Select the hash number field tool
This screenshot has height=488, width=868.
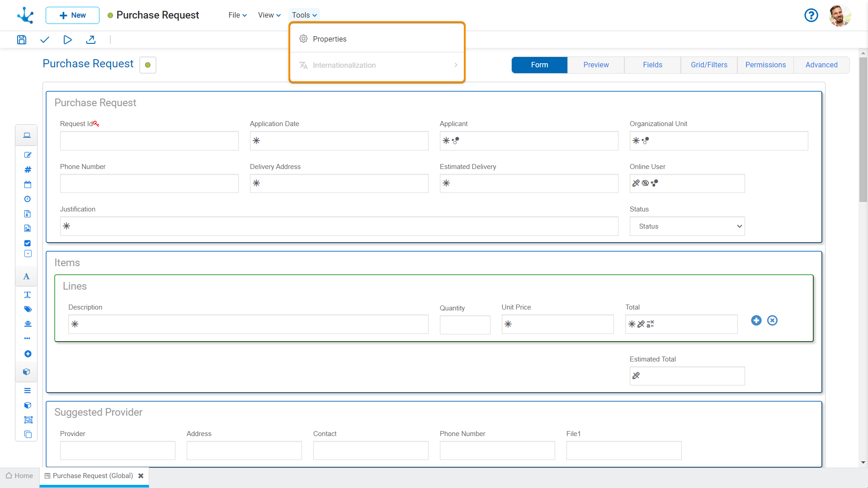pyautogui.click(x=28, y=169)
